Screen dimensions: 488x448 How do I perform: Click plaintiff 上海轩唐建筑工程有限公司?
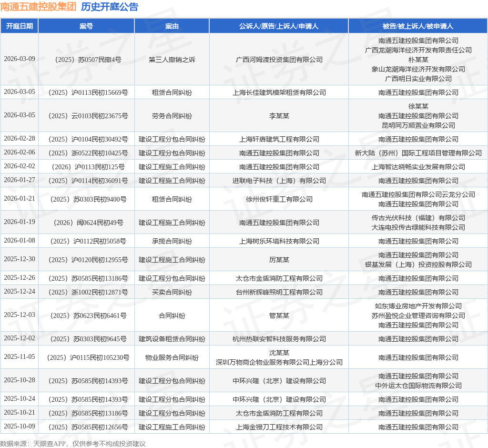tap(279, 139)
